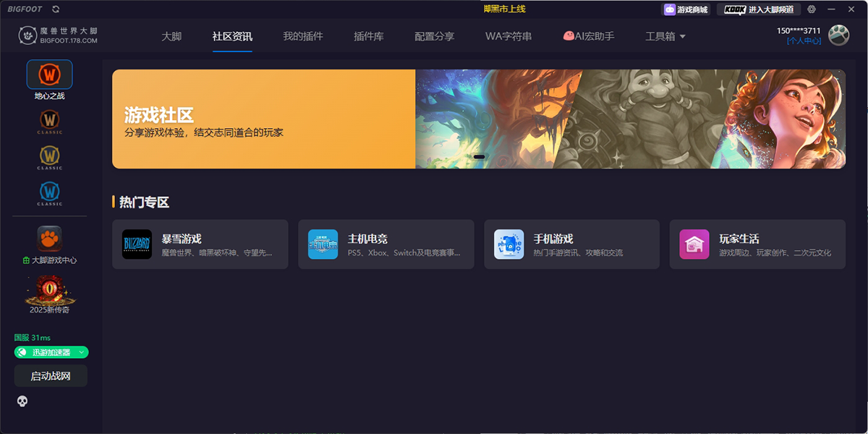Switch to the 插件库 tab
The height and width of the screenshot is (434, 868).
[369, 35]
